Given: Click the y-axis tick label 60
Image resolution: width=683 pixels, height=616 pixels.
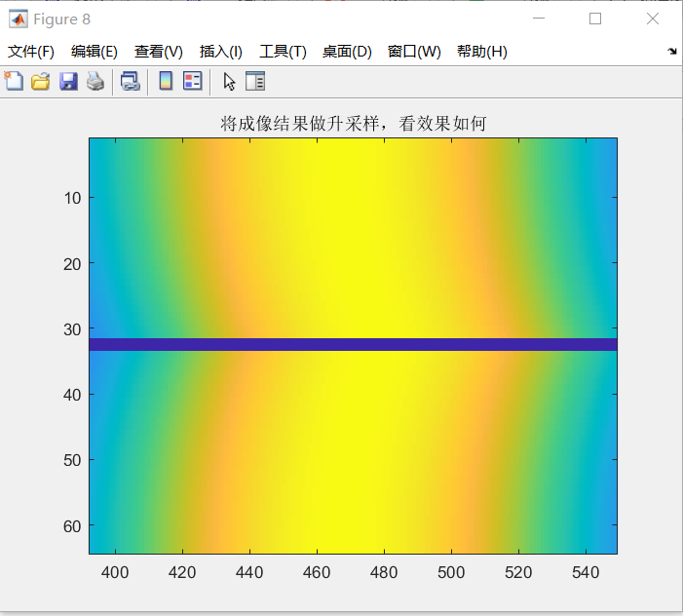Looking at the screenshot, I should (72, 526).
